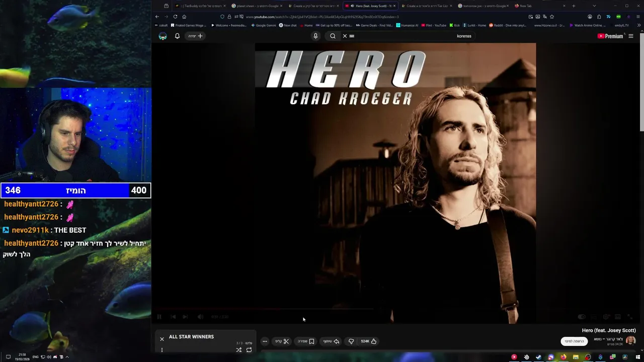644x362 pixels.
Task: Open the Kick bookmark
Action: click(455, 25)
